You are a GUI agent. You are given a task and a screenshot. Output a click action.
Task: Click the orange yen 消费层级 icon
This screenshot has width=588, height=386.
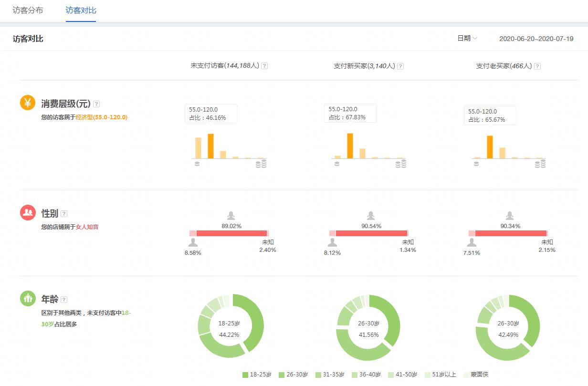(28, 103)
